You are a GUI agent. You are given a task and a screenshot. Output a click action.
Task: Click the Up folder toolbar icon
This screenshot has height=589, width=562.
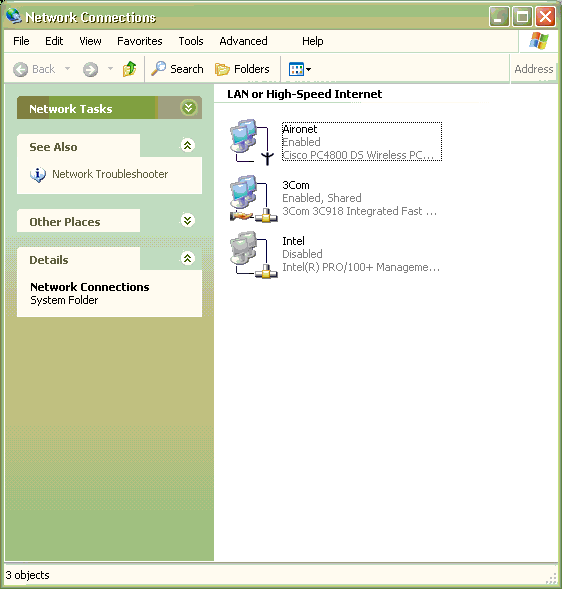point(130,69)
